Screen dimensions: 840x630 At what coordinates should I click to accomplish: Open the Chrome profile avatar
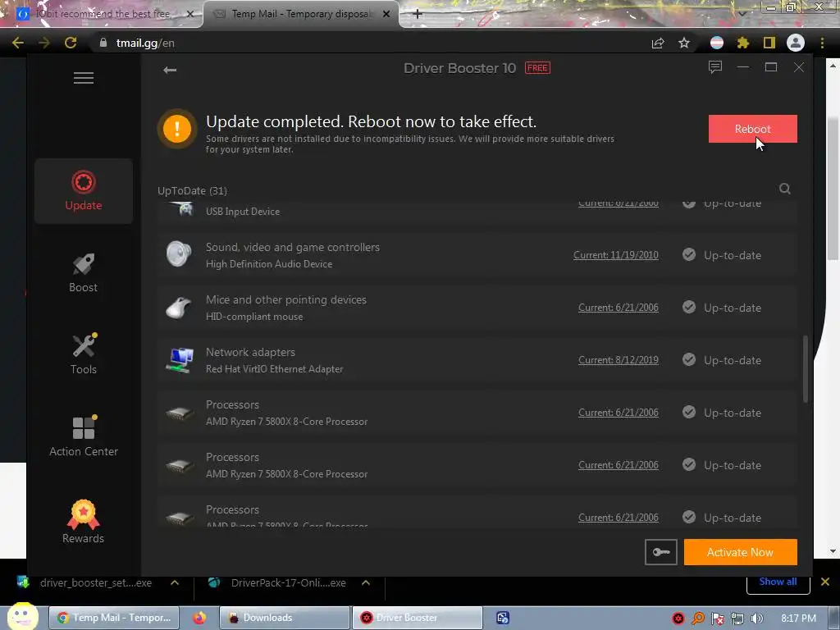pyautogui.click(x=796, y=43)
